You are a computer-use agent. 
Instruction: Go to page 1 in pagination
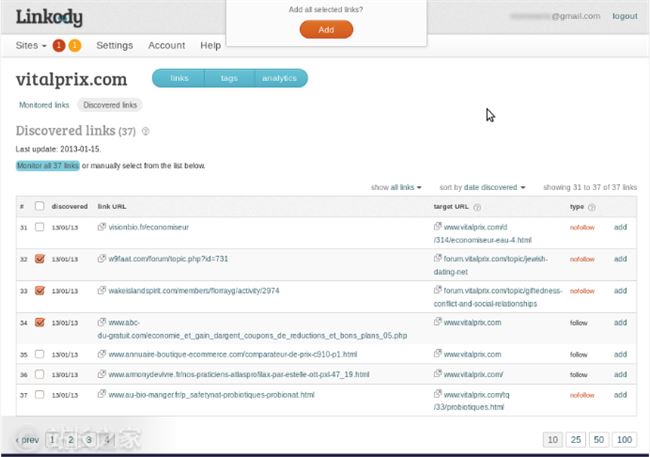(52, 440)
